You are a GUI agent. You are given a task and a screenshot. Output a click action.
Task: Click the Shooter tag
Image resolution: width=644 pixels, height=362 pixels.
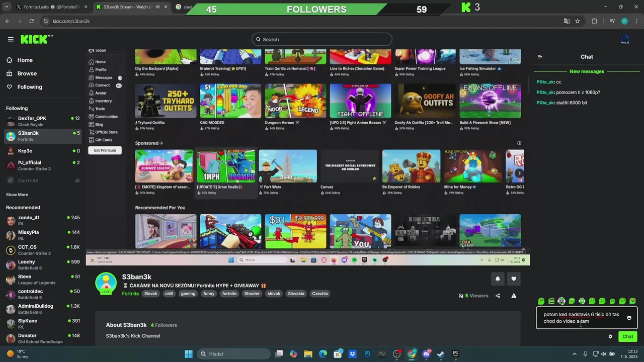click(252, 294)
